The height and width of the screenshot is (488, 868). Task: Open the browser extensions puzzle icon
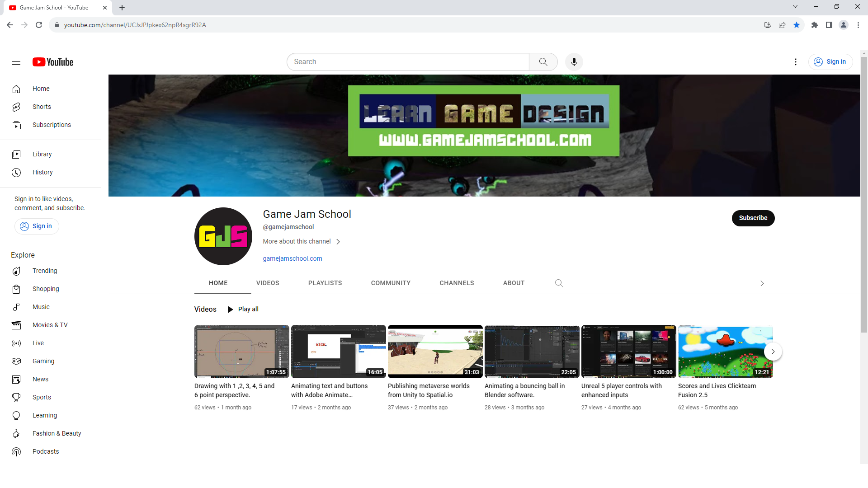tap(815, 25)
